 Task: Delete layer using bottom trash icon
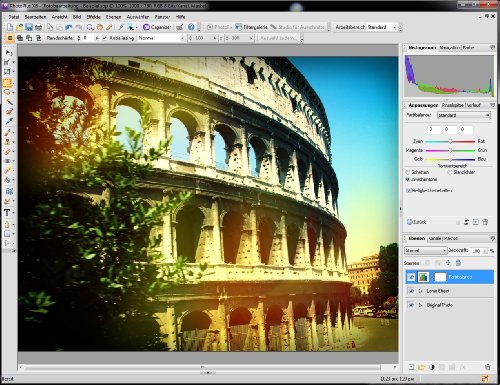488,367
